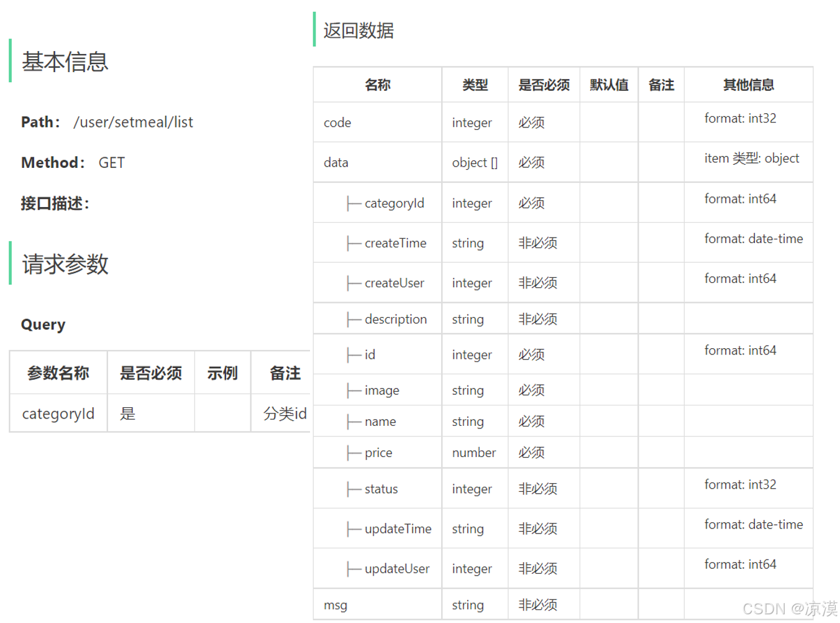
Task: Click the name field row
Action: [563, 421]
